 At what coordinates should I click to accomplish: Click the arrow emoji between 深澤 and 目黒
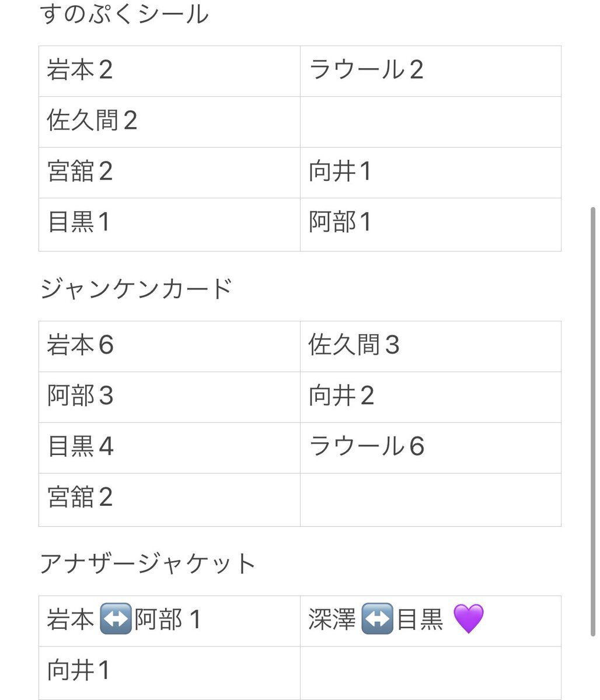click(x=377, y=619)
